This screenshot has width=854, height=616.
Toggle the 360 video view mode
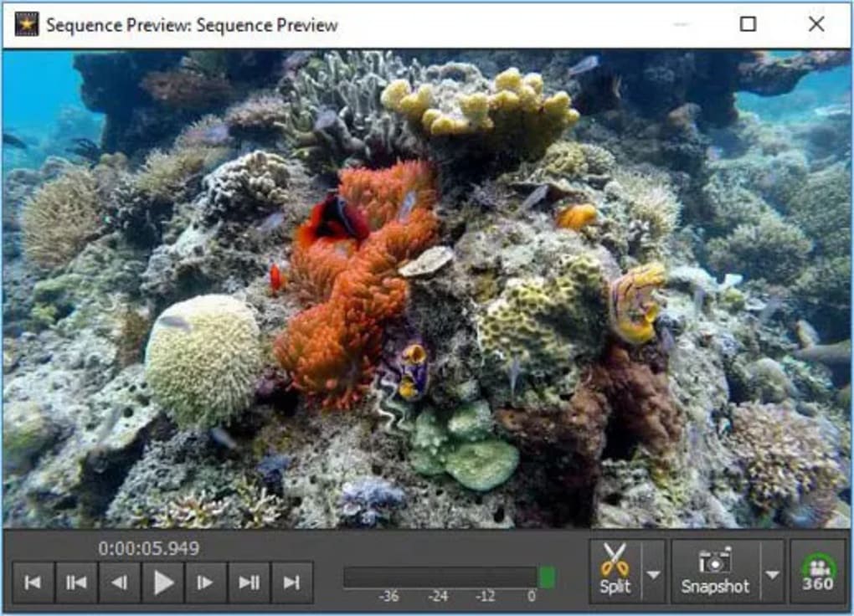[817, 571]
